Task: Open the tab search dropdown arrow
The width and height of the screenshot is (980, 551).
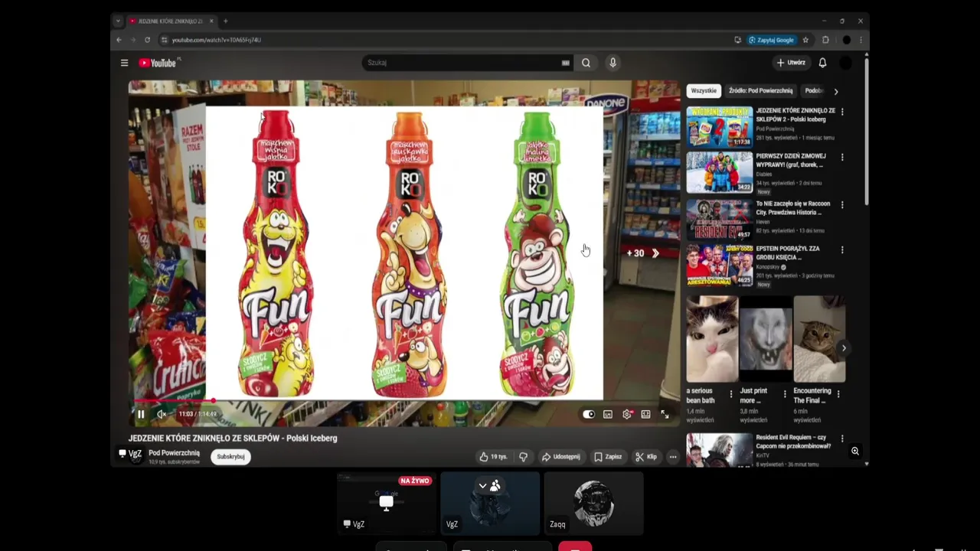Action: point(118,21)
